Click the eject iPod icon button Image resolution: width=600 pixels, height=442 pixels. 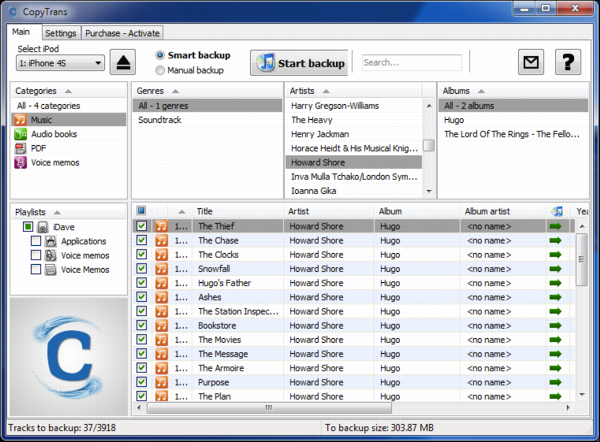pyautogui.click(x=122, y=62)
